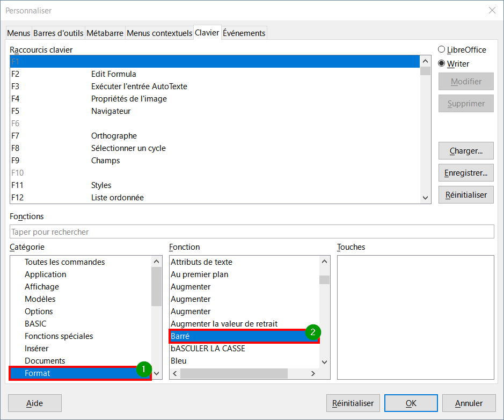Click the Fonction horizontal scrollbar thumb
Screen dimensions: 504x420
(234, 373)
